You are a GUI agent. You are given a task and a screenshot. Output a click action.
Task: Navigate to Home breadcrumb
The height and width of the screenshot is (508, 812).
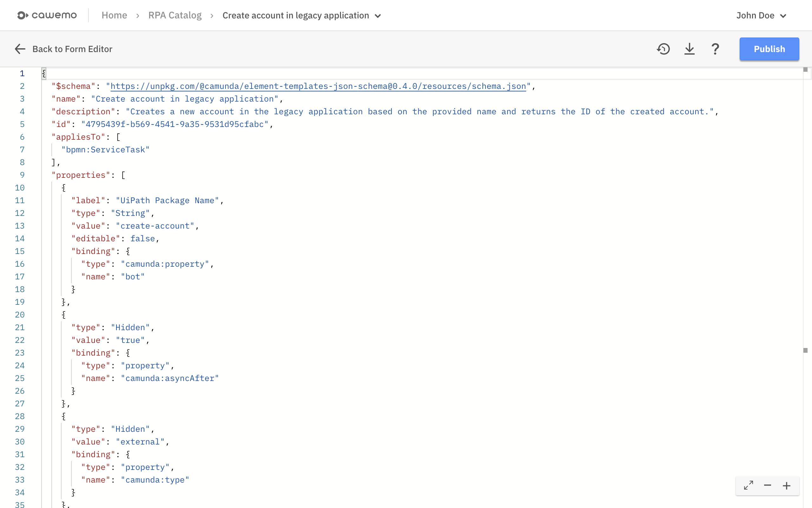114,16
